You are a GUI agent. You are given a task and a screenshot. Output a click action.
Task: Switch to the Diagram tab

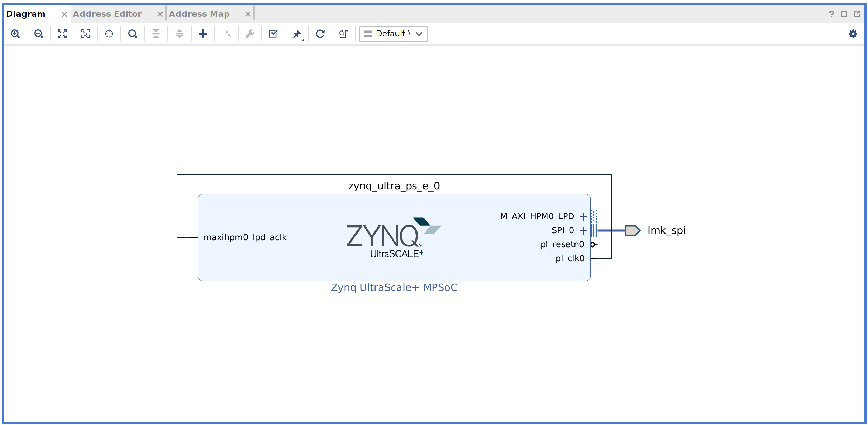(26, 14)
